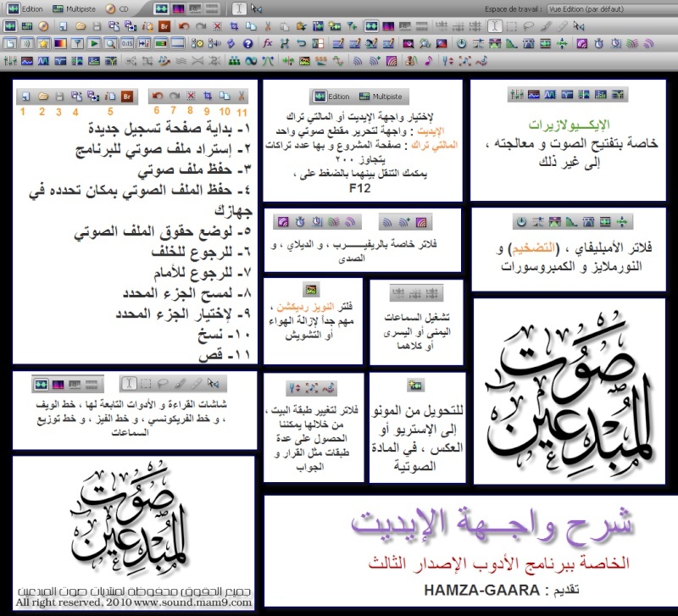Viewport: 678px width, 616px height.
Task: Open Help with the blue question mark icon
Action: (247, 44)
